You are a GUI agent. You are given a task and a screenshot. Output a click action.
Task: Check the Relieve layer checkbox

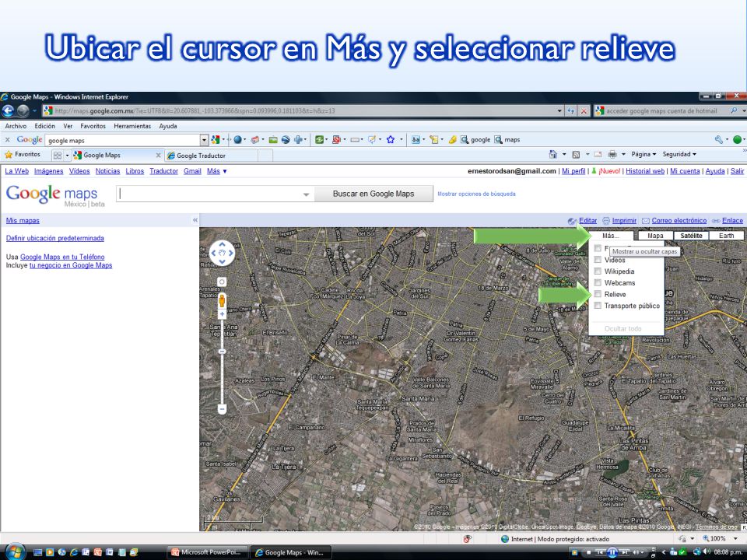tap(598, 294)
